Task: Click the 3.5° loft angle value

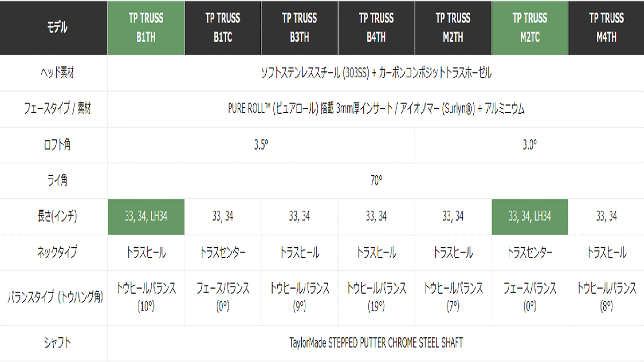Action: (261, 145)
